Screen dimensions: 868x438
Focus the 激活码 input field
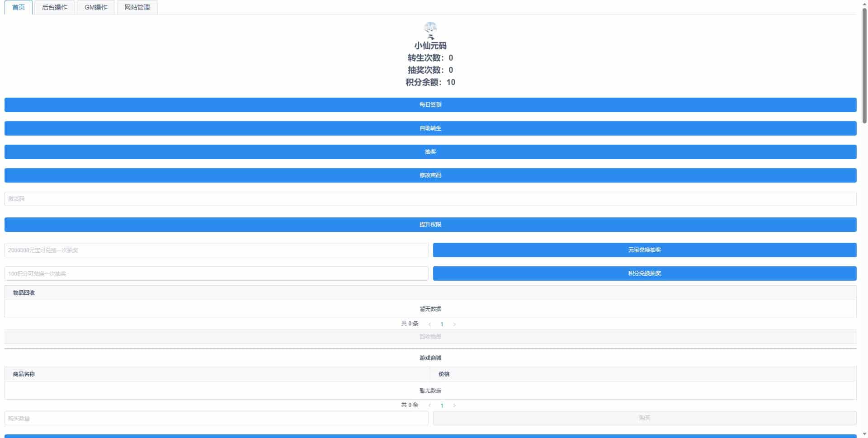click(x=430, y=199)
